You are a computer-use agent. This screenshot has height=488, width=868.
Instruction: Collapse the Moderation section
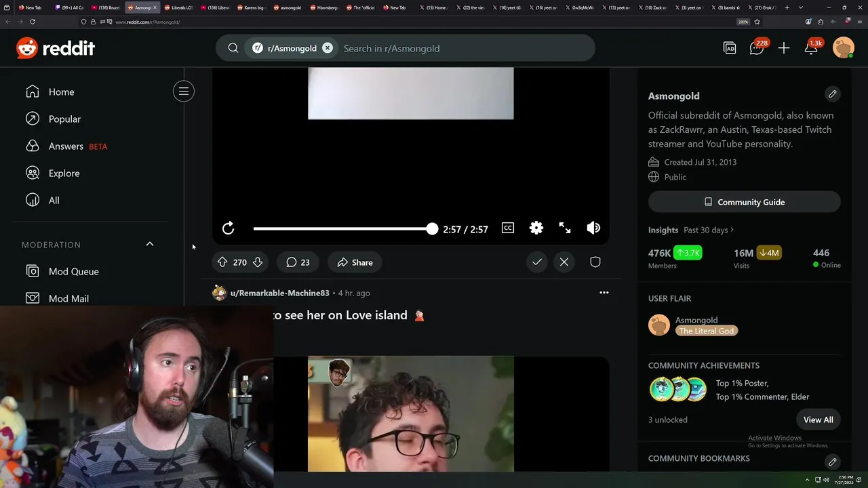tap(150, 244)
